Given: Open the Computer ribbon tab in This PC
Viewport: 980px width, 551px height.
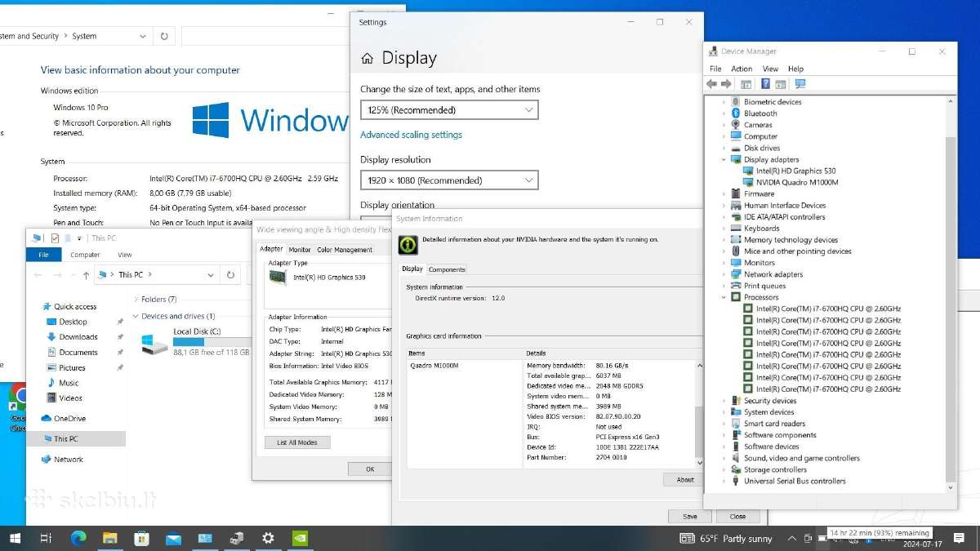Looking at the screenshot, I should (85, 255).
